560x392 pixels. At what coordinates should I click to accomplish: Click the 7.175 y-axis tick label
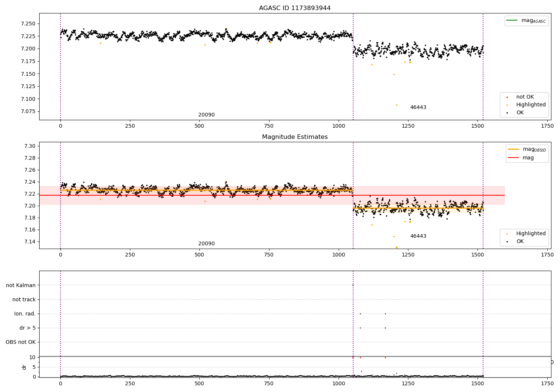[x=28, y=62]
